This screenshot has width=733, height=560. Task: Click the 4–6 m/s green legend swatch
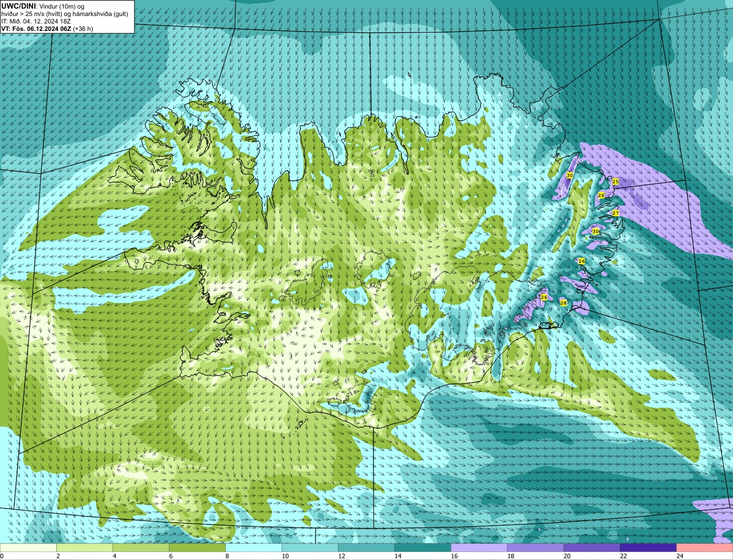tap(141, 548)
